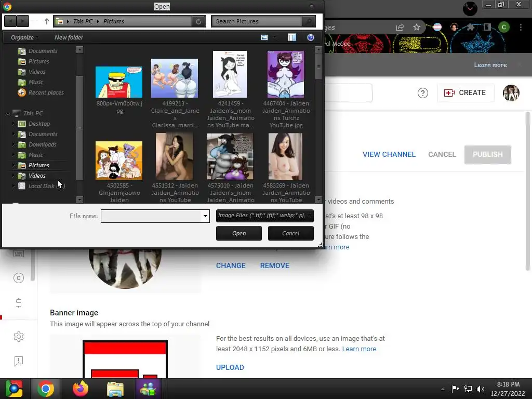Click the Search Pictures field

click(x=257, y=21)
